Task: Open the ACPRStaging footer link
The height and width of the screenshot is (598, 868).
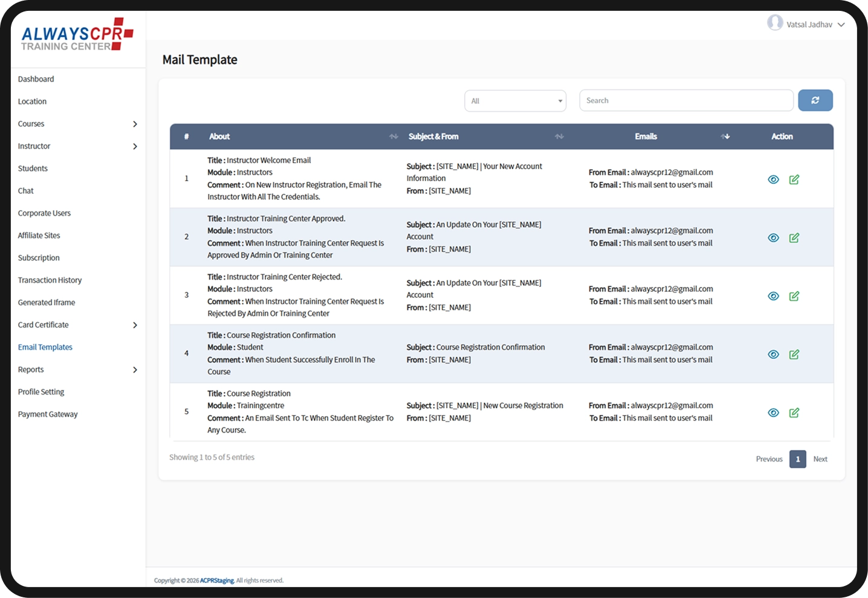Action: [x=217, y=580]
